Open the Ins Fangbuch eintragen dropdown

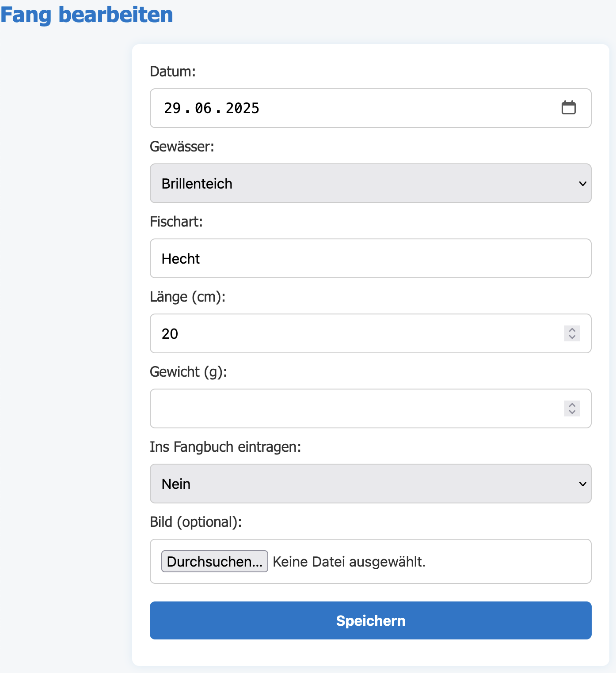click(x=371, y=484)
